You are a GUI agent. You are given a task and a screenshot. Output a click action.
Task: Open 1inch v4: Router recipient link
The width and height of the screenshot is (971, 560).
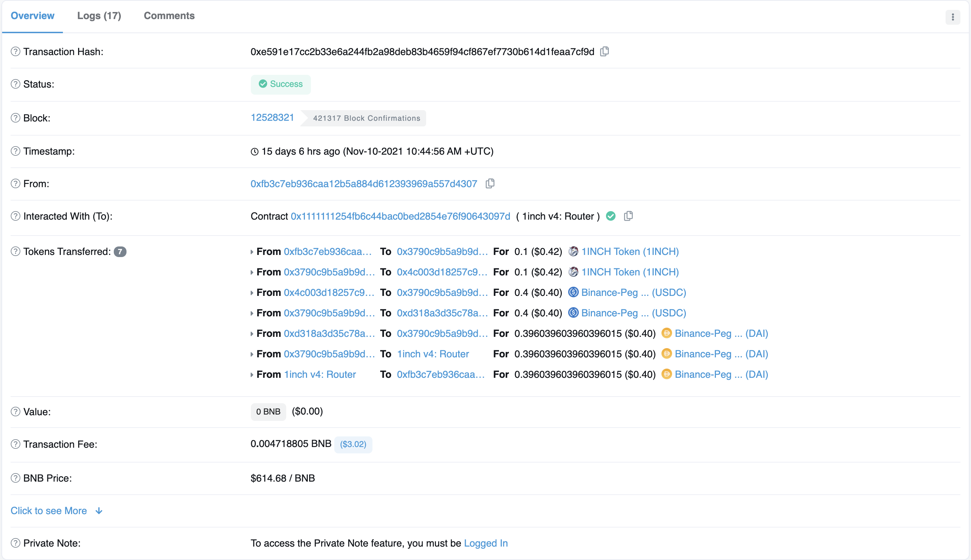[433, 354]
